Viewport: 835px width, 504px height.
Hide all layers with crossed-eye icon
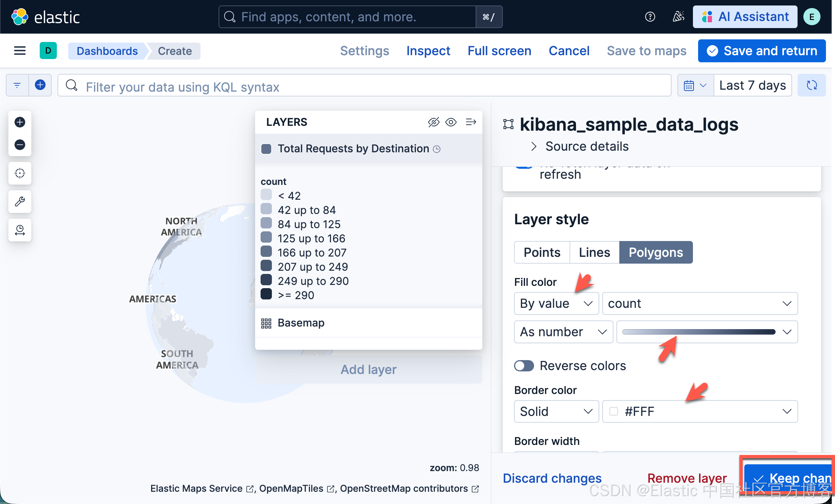point(433,122)
